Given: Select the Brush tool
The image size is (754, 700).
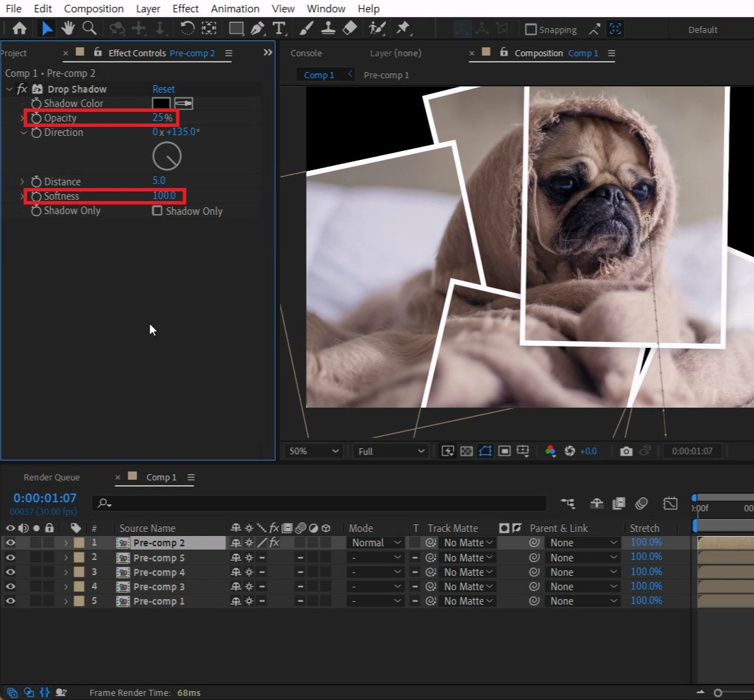Looking at the screenshot, I should click(x=306, y=29).
